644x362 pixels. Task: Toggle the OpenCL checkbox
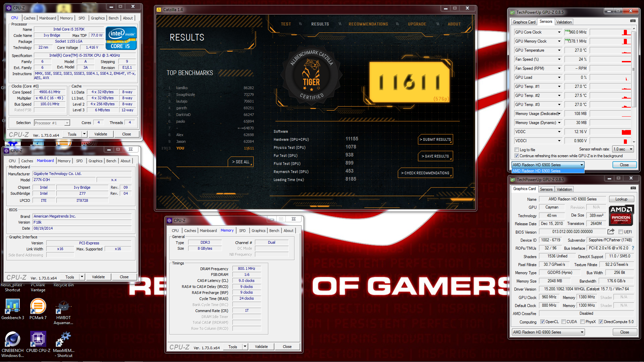click(x=542, y=322)
